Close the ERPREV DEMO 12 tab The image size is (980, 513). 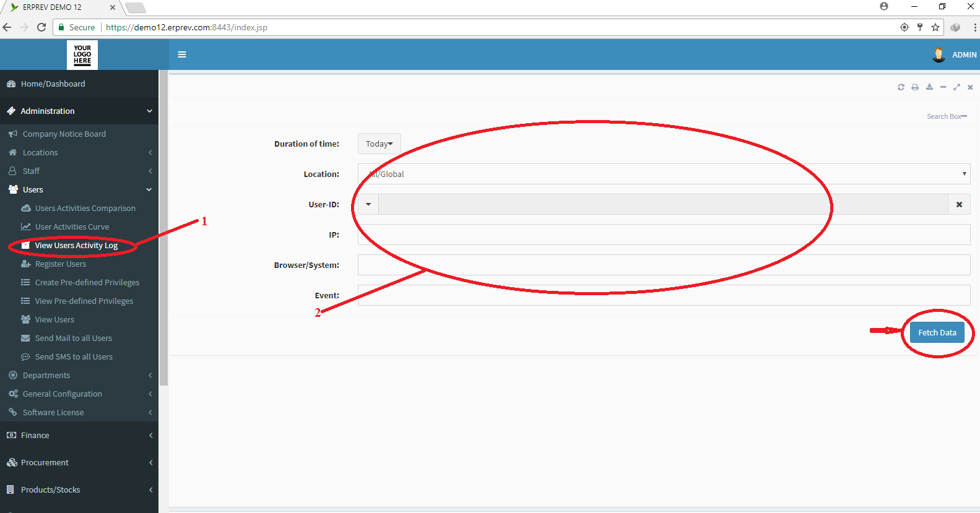point(112,7)
